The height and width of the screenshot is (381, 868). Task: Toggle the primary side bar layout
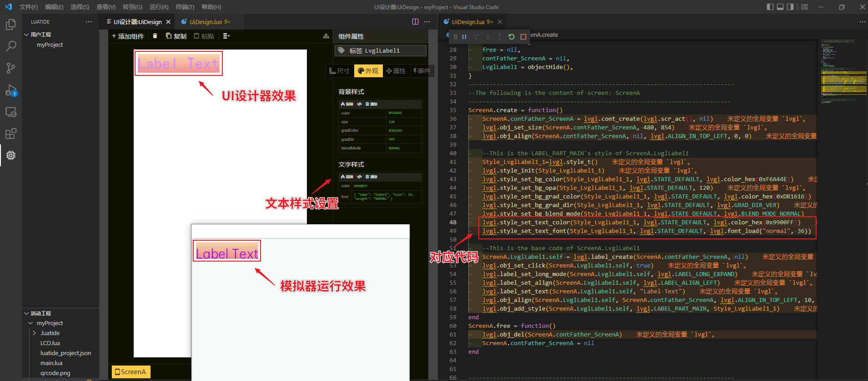[770, 7]
